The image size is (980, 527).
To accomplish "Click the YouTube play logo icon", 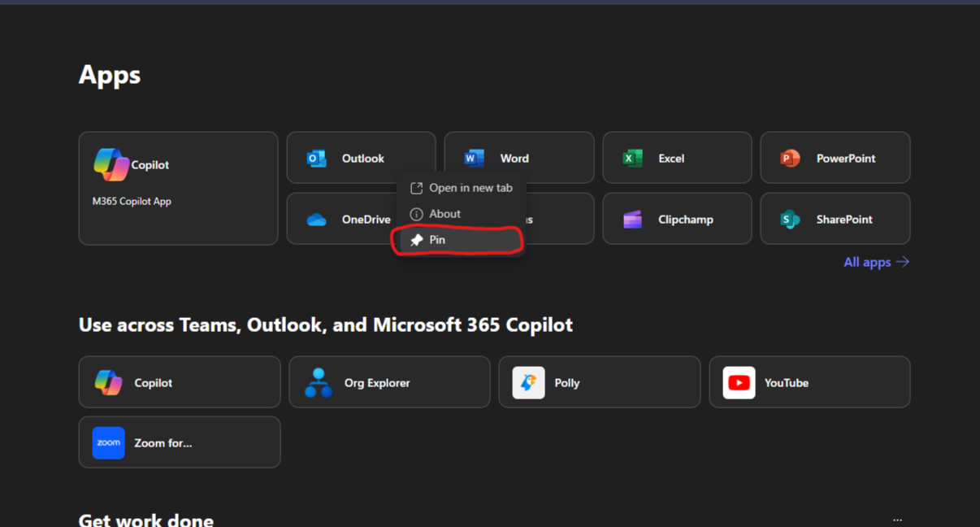I will (739, 382).
